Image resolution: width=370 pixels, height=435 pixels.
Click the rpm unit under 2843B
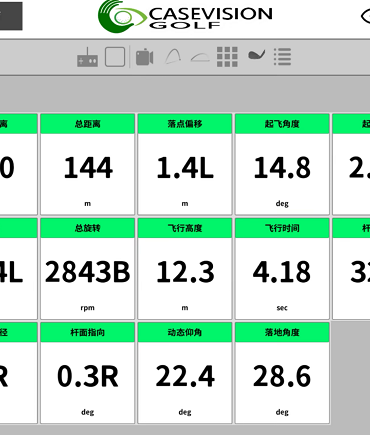tap(87, 308)
